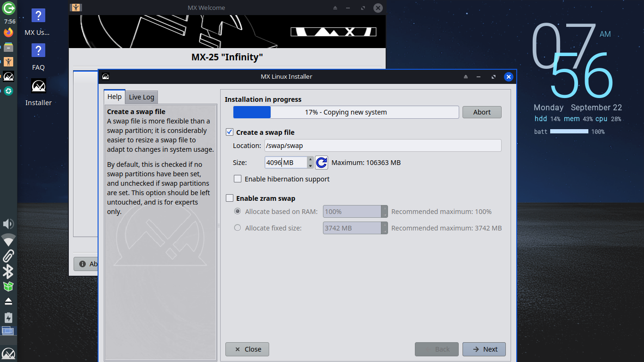
Task: Close the MX Welcome window
Action: [378, 8]
